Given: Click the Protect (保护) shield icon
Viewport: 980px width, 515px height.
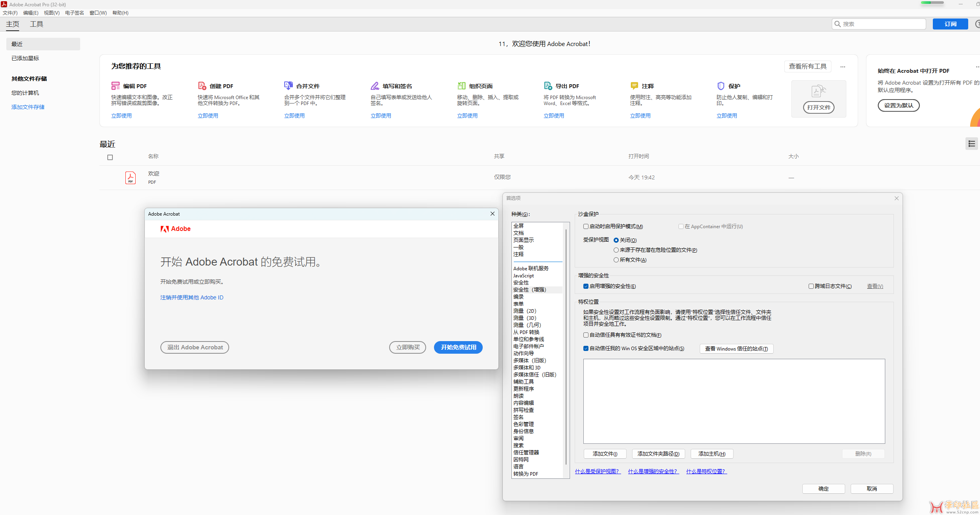Looking at the screenshot, I should (721, 86).
